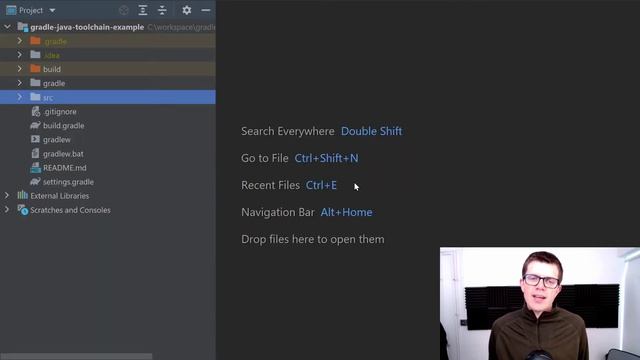The image size is (640, 360).
Task: Click the Project panel window icon
Action: pos(11,10)
